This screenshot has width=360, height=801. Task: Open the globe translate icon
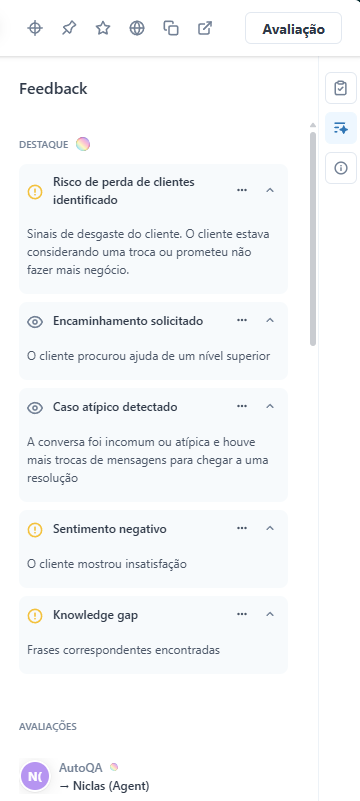(137, 28)
